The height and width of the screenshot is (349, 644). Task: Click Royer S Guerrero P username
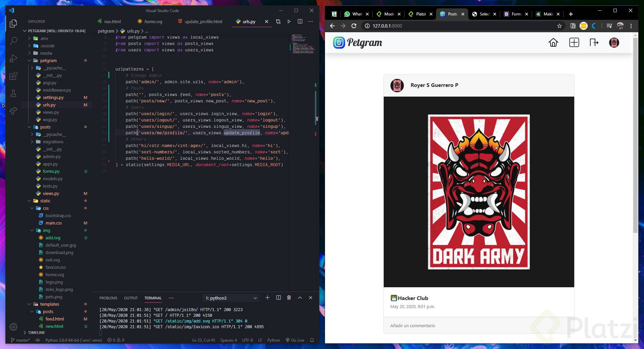click(434, 85)
